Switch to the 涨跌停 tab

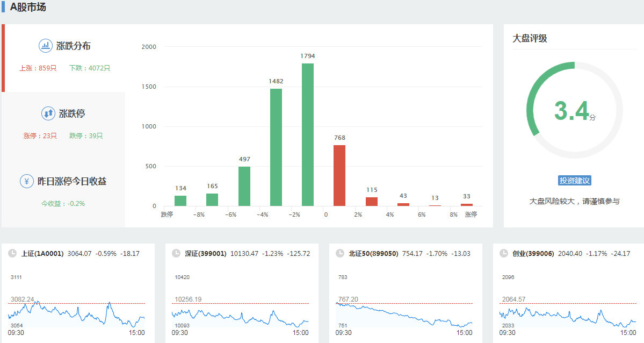click(63, 124)
